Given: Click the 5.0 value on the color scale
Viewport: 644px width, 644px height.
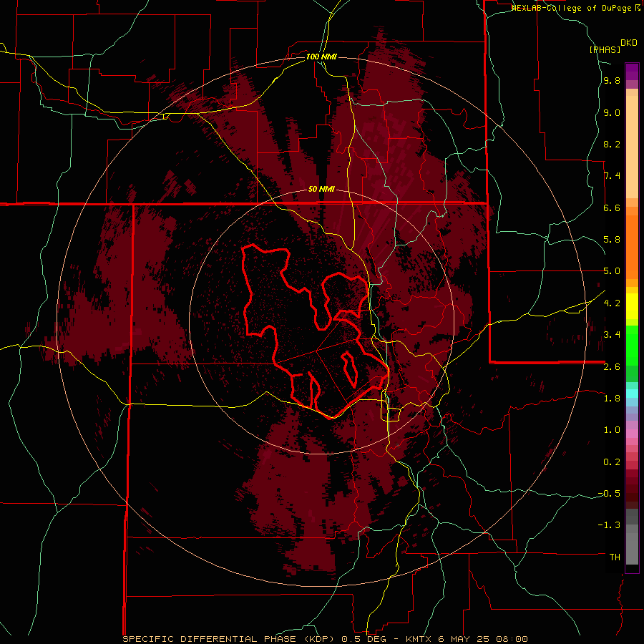Looking at the screenshot, I should pos(612,271).
